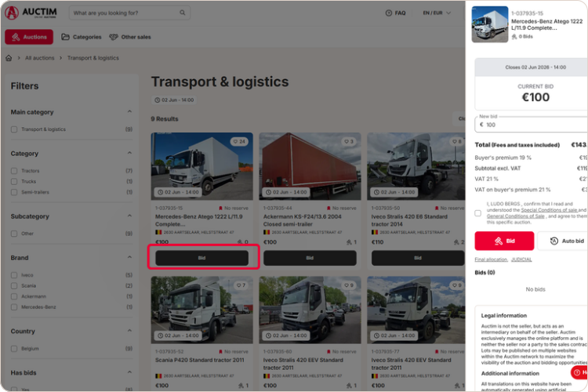Collapse the Has bids filter section

(x=129, y=372)
